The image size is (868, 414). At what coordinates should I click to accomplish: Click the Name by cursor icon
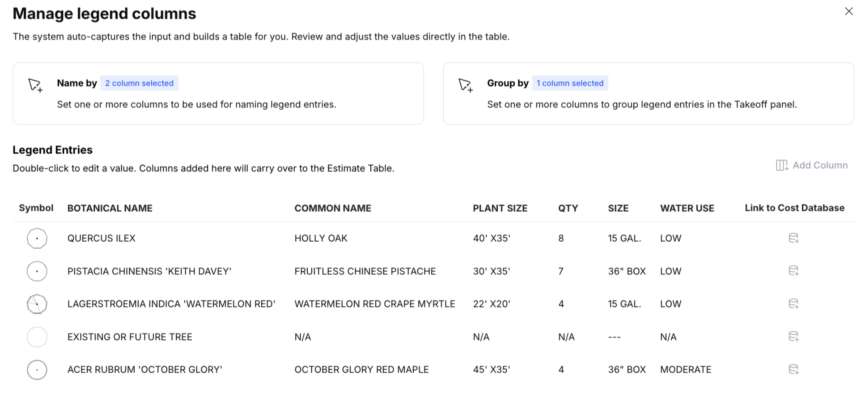point(36,85)
